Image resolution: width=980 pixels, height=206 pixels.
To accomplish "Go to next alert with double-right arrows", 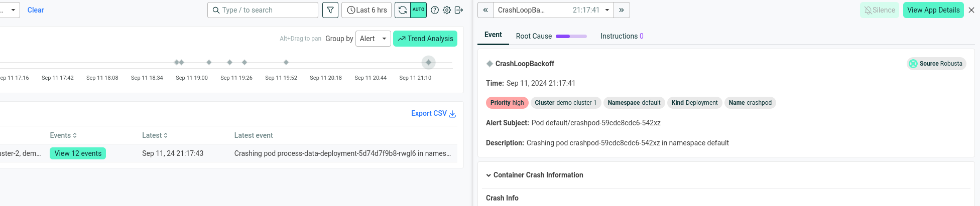I will tap(622, 10).
